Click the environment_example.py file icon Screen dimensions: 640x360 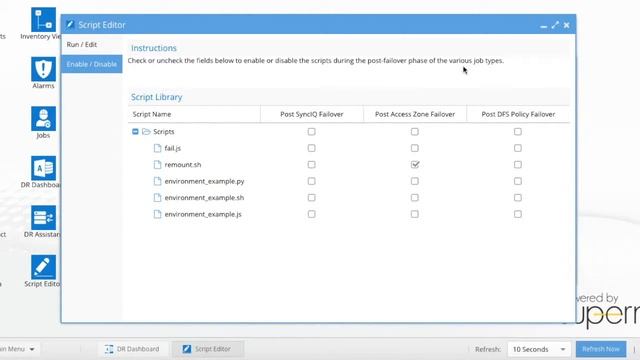tap(157, 181)
